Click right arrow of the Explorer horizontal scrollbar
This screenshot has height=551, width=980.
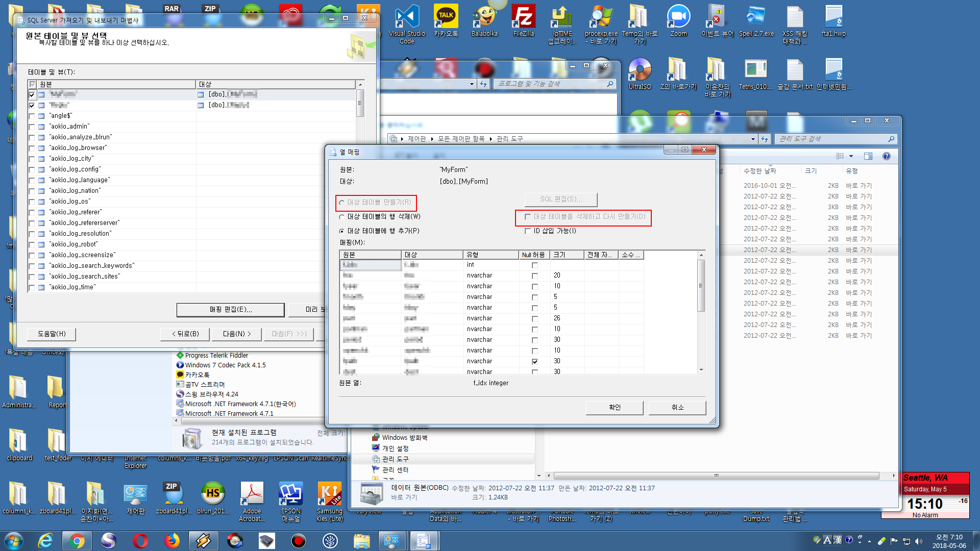point(893,475)
